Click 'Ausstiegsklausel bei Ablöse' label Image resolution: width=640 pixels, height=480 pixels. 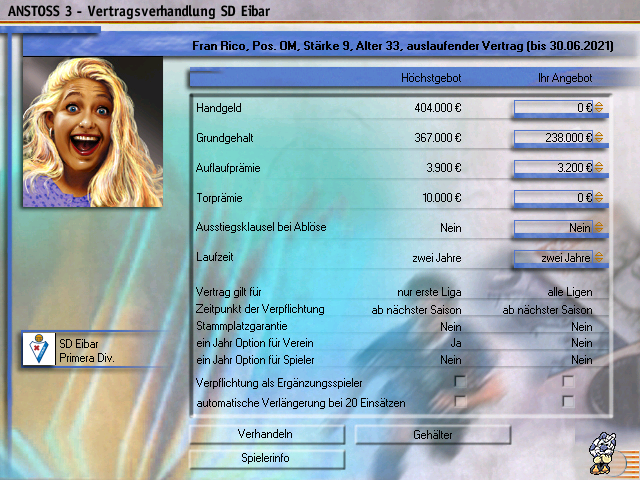coord(261,227)
